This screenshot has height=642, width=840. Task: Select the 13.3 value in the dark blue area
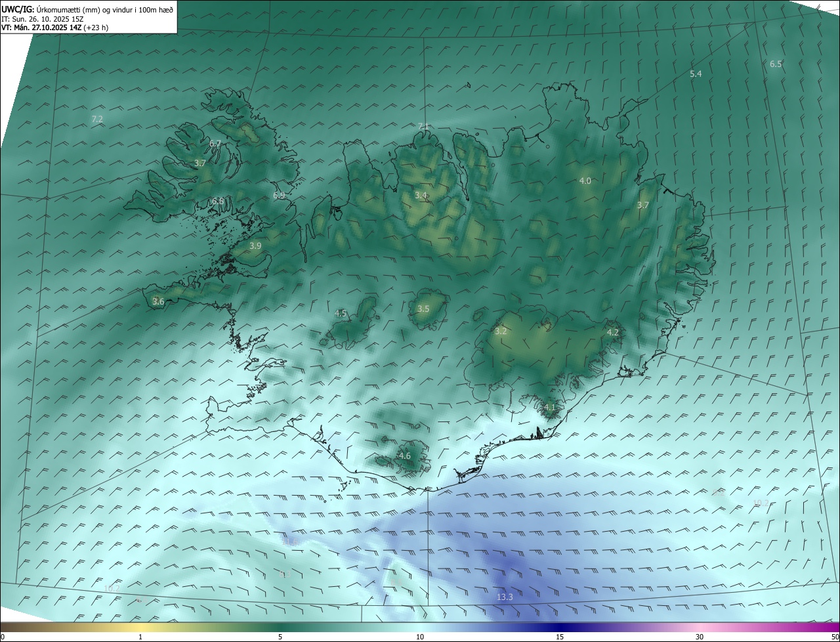tap(505, 597)
